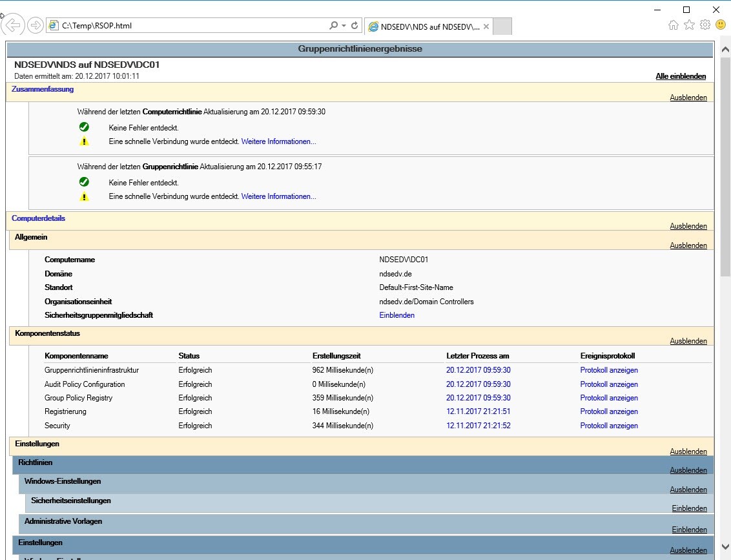Expand Administrative Vorlagen with Einblenden
The height and width of the screenshot is (560, 731).
[689, 530]
